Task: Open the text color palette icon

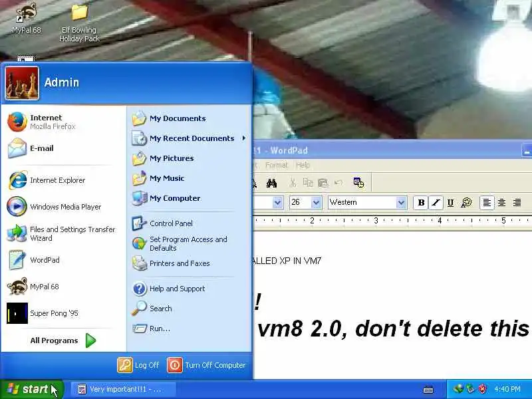Action: [467, 203]
